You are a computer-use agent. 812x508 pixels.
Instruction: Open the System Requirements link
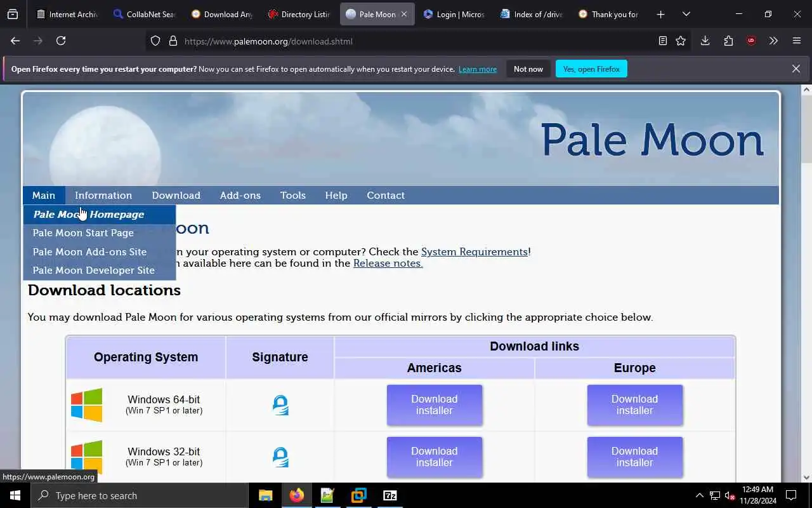[475, 251]
